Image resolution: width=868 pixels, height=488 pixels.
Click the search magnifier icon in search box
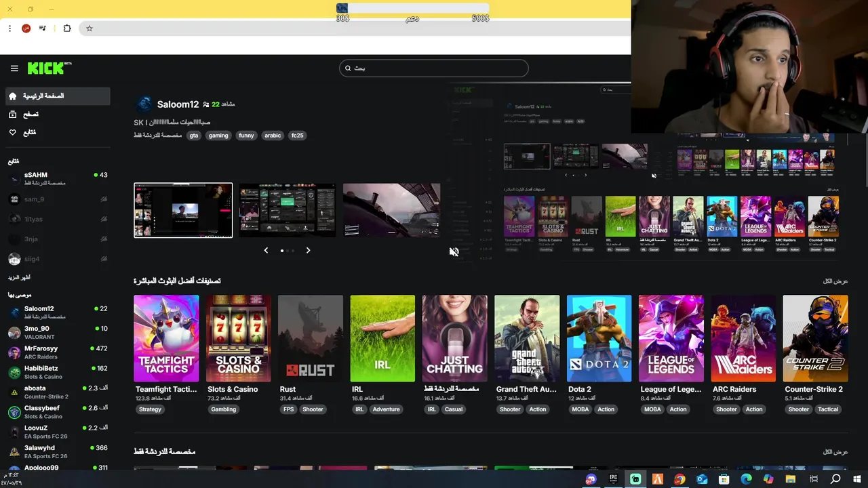pyautogui.click(x=348, y=68)
